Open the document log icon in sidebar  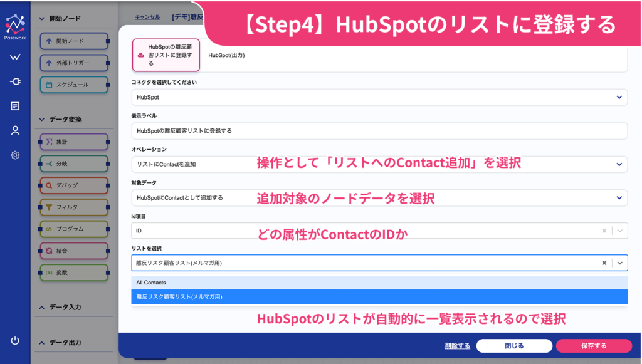[x=15, y=107]
